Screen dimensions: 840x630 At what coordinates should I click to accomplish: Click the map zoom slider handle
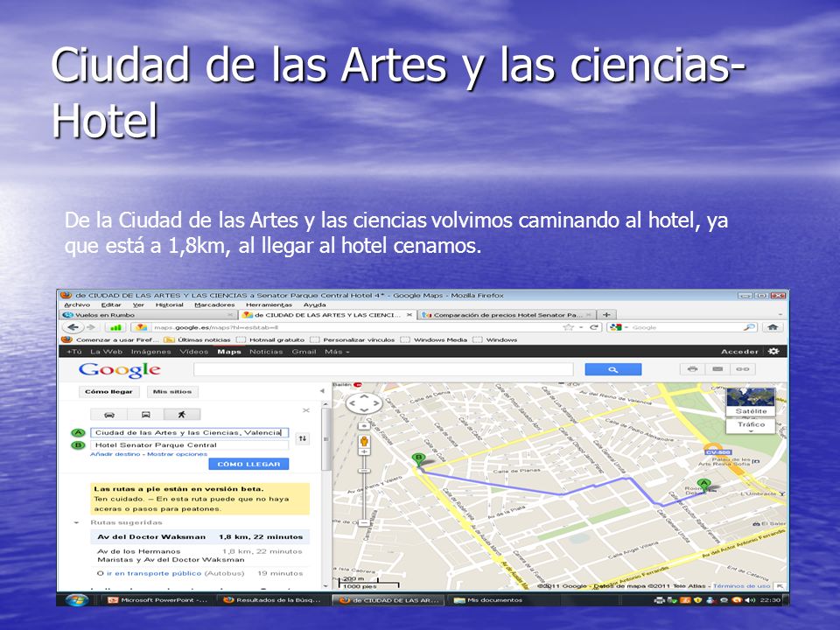tap(364, 471)
